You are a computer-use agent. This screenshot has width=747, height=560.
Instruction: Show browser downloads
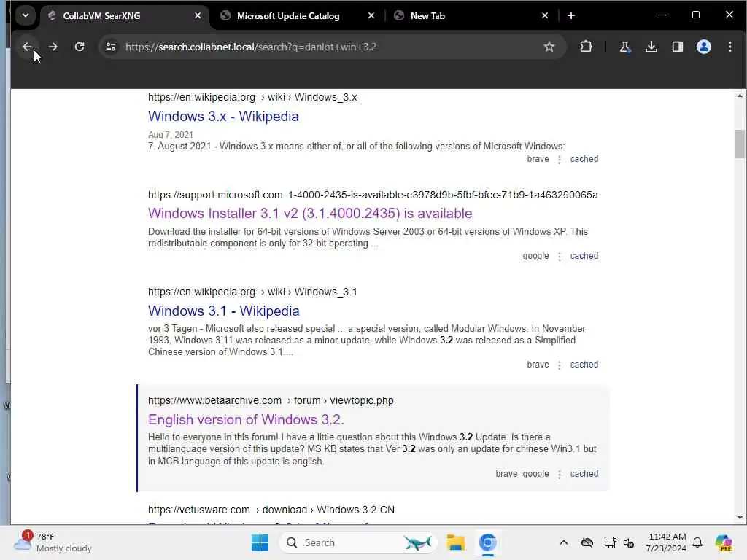click(x=651, y=47)
